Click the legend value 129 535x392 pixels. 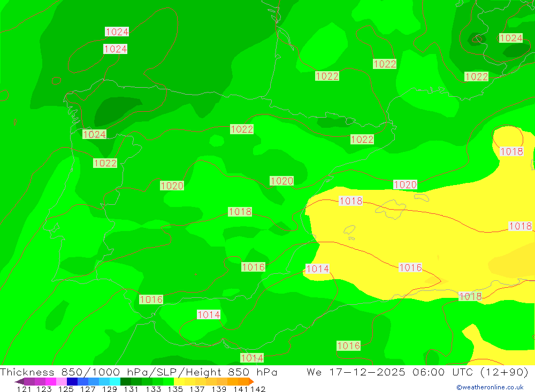(110, 389)
